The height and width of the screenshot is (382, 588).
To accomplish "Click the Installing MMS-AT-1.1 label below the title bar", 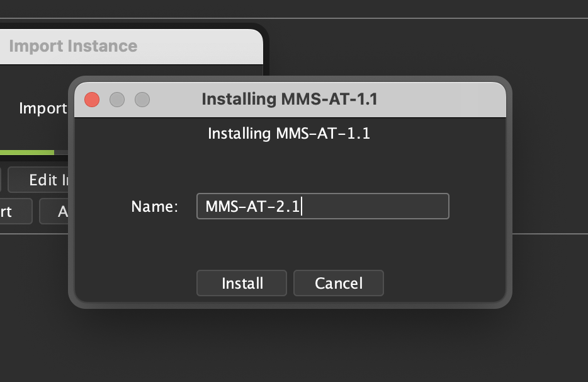I will point(289,134).
